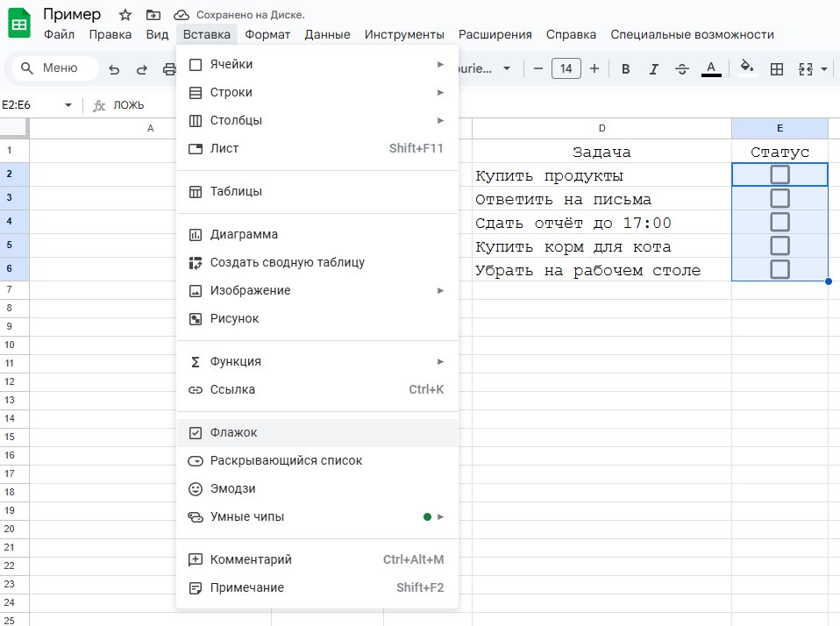This screenshot has height=626, width=840.
Task: Expand the Умные чипы submenu
Action: tap(317, 516)
